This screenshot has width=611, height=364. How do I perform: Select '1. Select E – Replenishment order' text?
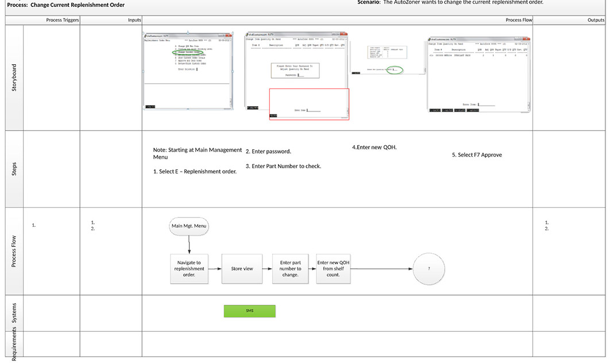click(195, 172)
